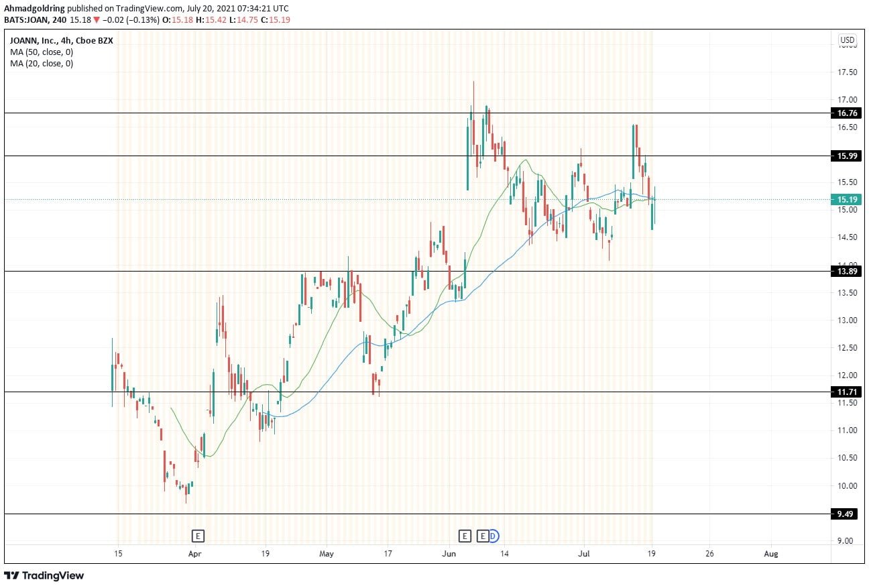Click the April earnings E marker

tap(197, 536)
